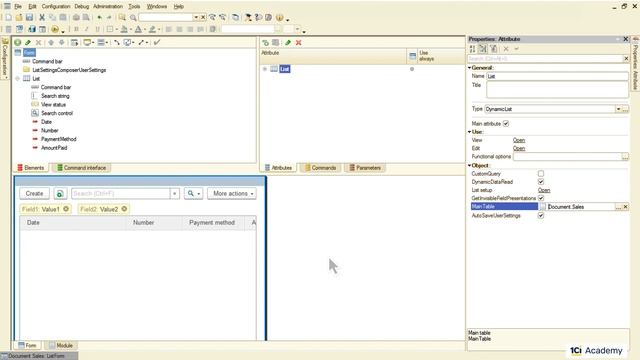Screen dimensions: 640x360
Task: Click the highlighter color icon
Action: pyautogui.click(x=152, y=29)
